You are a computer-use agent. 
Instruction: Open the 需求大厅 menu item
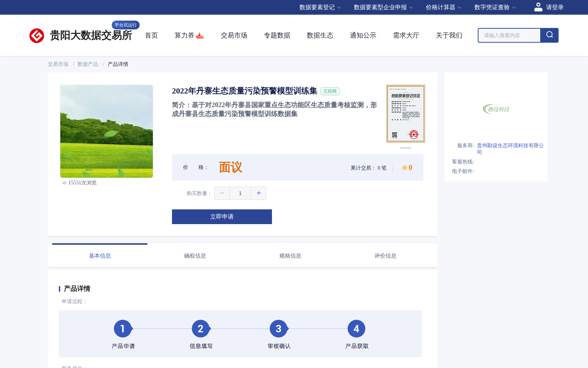click(x=406, y=35)
